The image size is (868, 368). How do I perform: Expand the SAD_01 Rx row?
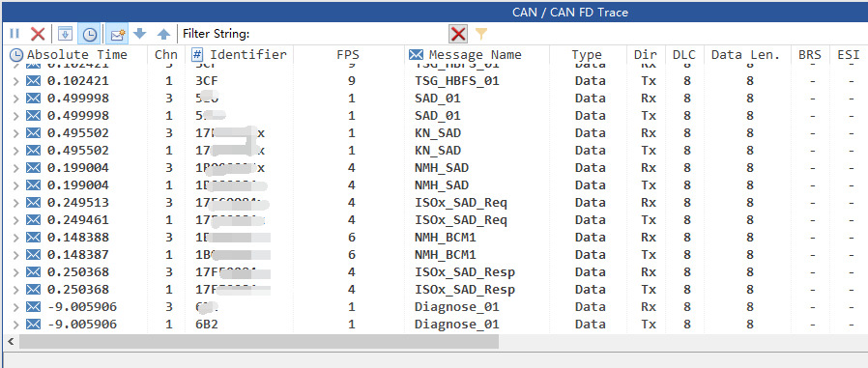click(x=16, y=99)
